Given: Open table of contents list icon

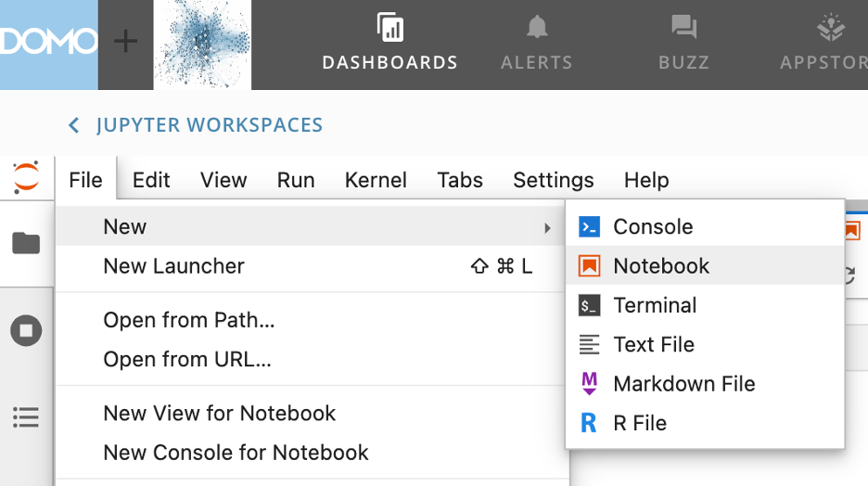Looking at the screenshot, I should (x=26, y=417).
